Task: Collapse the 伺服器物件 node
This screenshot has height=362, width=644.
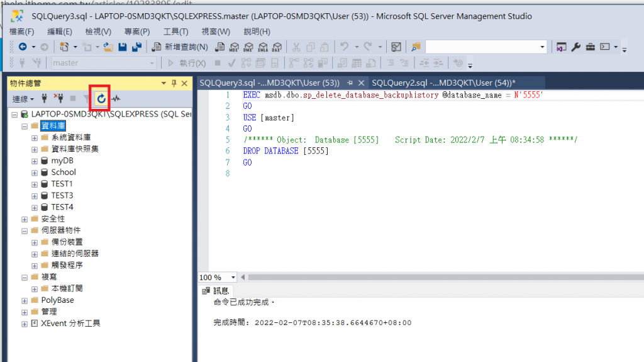Action: 25,231
